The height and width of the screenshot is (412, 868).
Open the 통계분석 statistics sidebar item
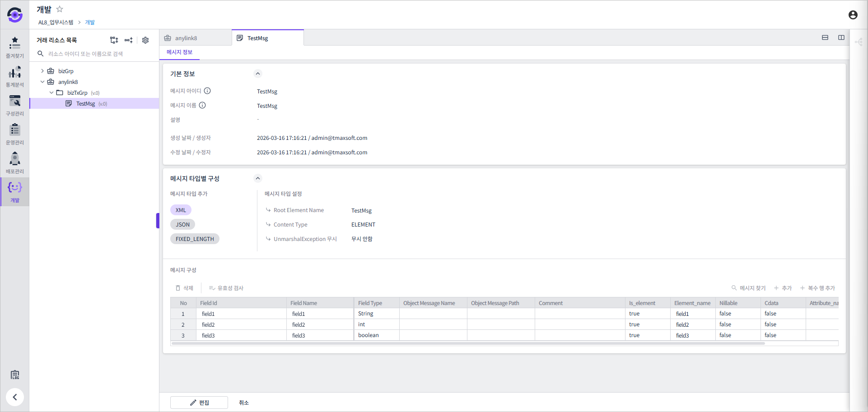pyautogui.click(x=15, y=76)
